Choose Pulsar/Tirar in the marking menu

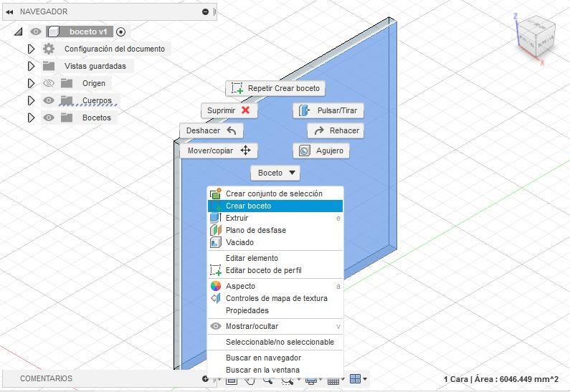pos(328,110)
